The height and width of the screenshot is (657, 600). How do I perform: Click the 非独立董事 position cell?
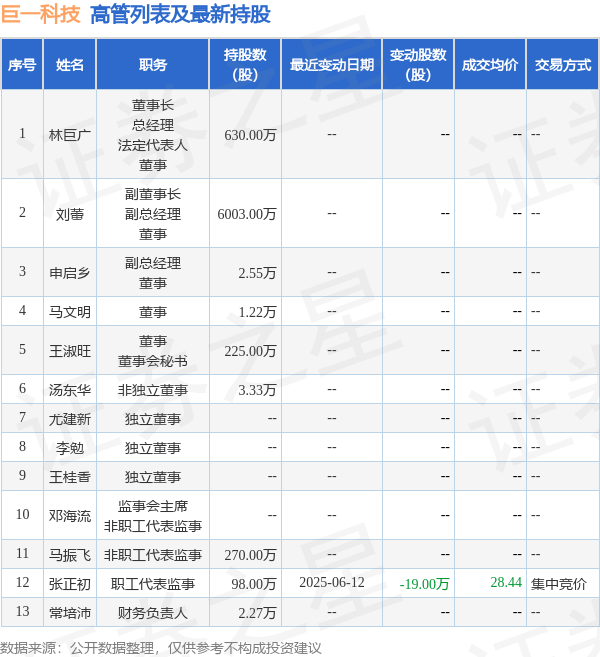[153, 390]
